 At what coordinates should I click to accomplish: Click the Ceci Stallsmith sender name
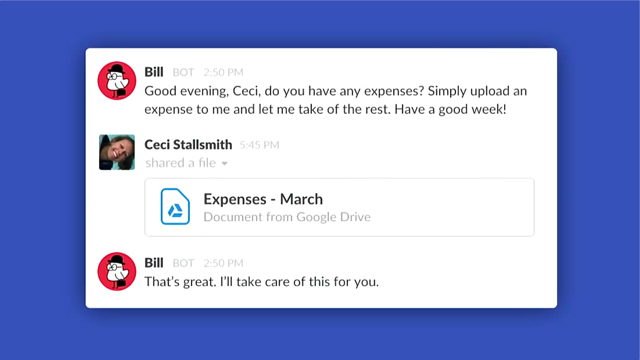click(x=188, y=144)
